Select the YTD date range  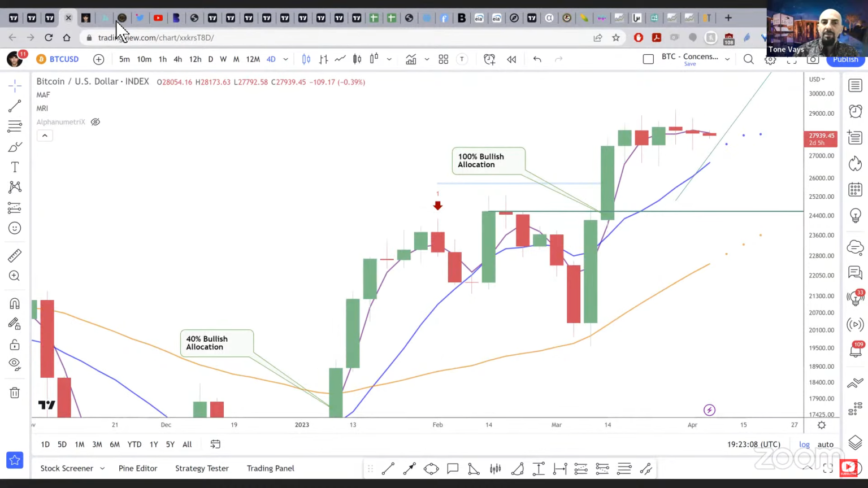tap(134, 445)
